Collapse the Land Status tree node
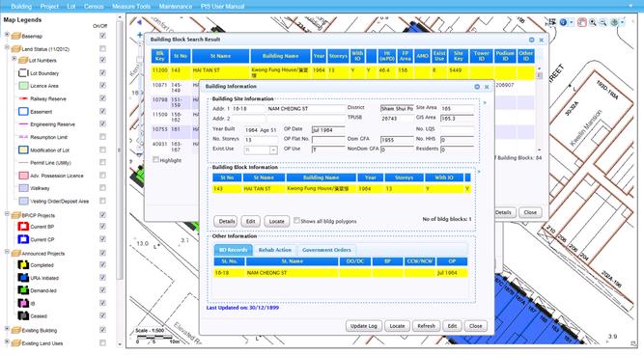 pyautogui.click(x=7, y=47)
